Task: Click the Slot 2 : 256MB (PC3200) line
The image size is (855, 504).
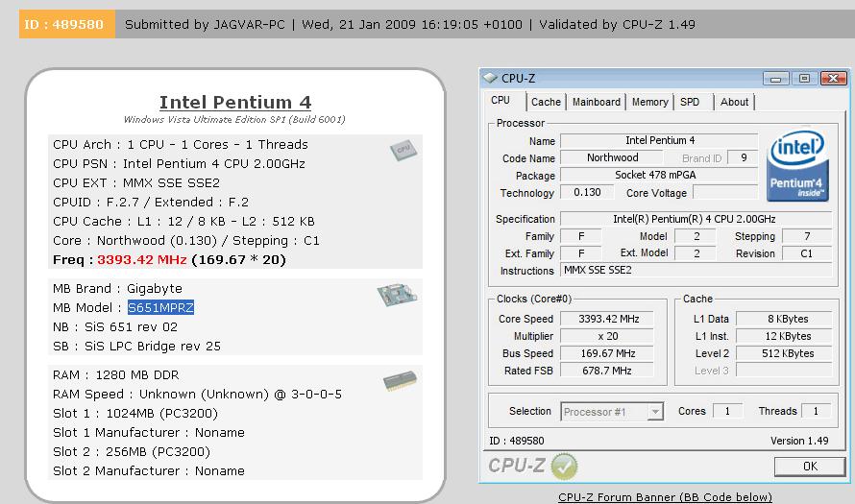Action: click(x=132, y=452)
